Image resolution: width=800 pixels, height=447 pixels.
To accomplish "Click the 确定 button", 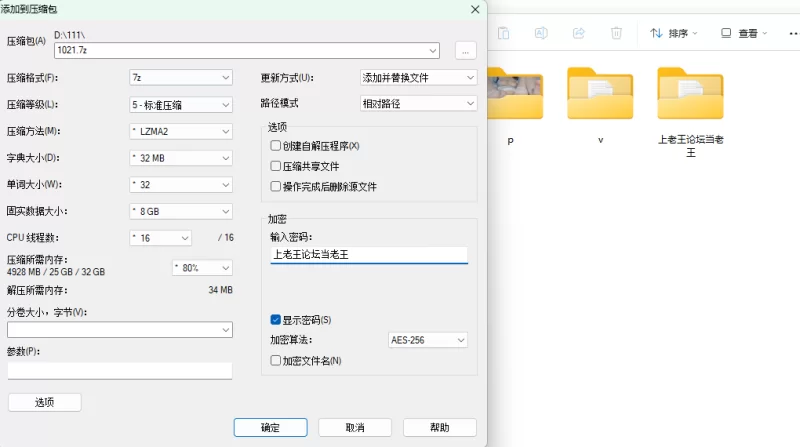I will [270, 427].
